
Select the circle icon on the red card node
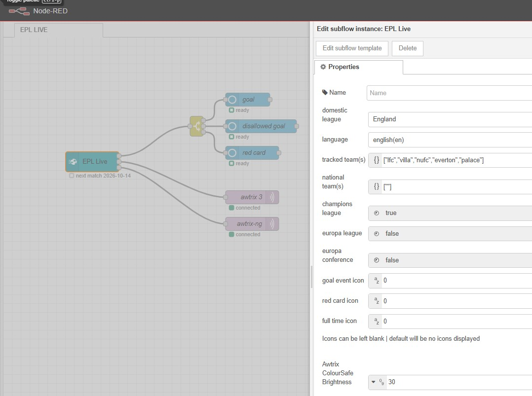click(232, 153)
